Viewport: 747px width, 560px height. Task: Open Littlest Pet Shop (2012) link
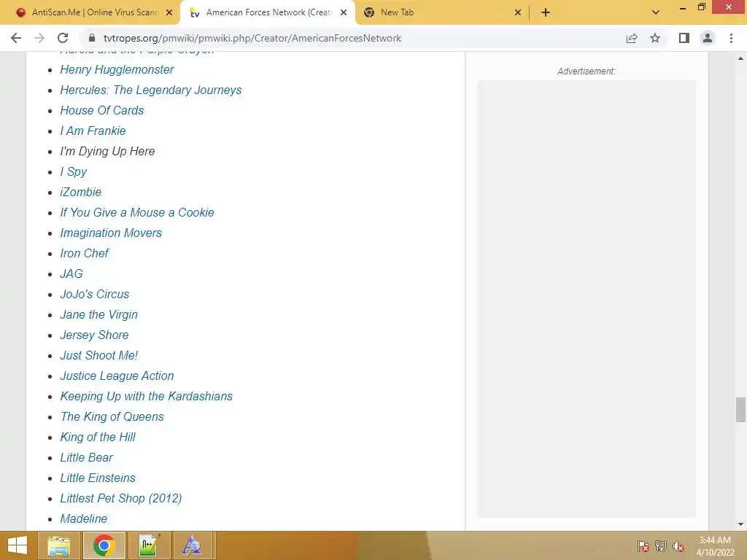(120, 499)
